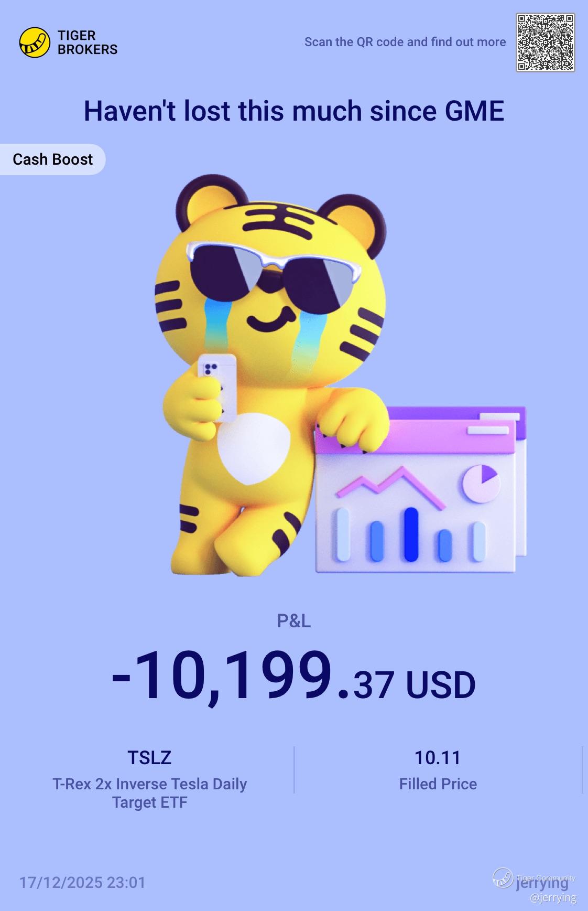Select the Cash Boost tag
Image resolution: width=588 pixels, height=911 pixels.
coord(52,159)
